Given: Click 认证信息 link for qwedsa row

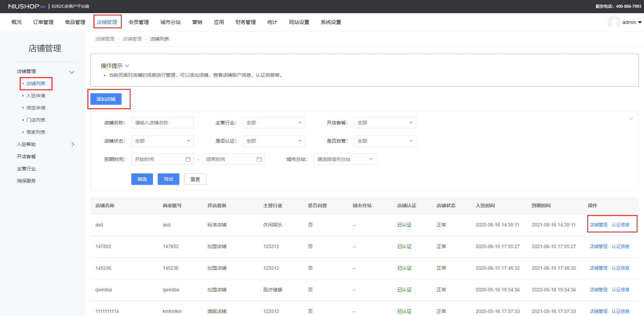Looking at the screenshot, I should tap(621, 290).
